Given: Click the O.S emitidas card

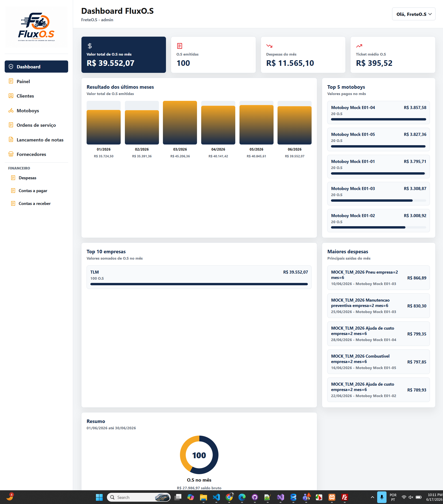Looking at the screenshot, I should 213,55.
